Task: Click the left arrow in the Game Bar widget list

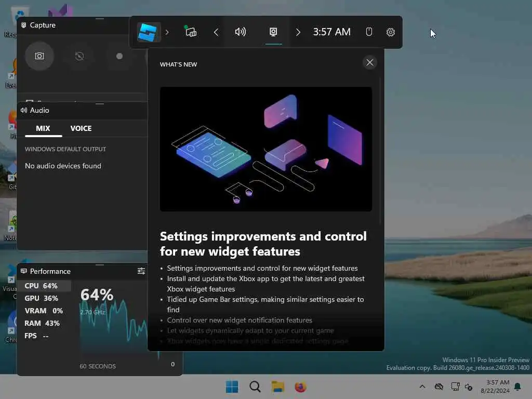Action: 216,32
